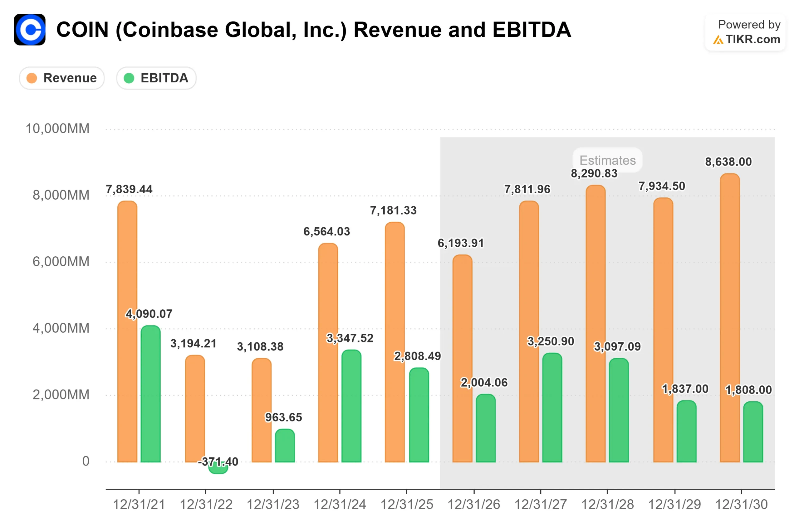Select the 12/31/25 EBITDA bar
The width and height of the screenshot is (799, 532).
click(x=419, y=415)
